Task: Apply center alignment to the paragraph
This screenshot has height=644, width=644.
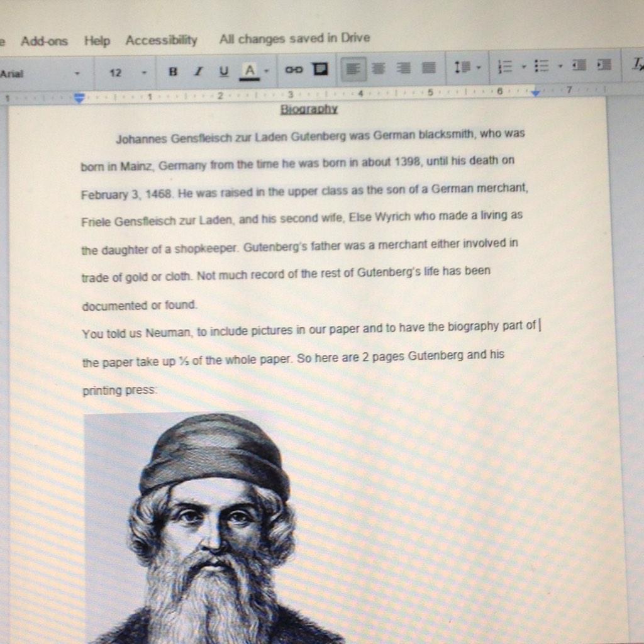Action: [379, 66]
